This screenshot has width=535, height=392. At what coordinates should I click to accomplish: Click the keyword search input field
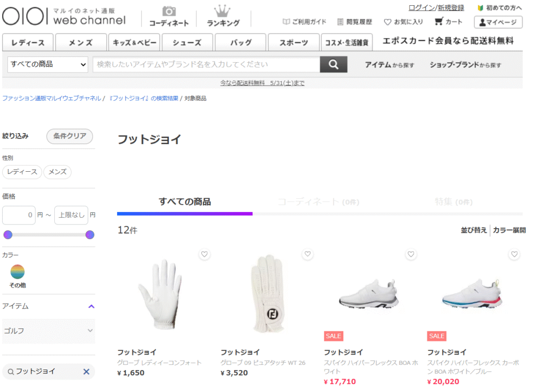[206, 64]
